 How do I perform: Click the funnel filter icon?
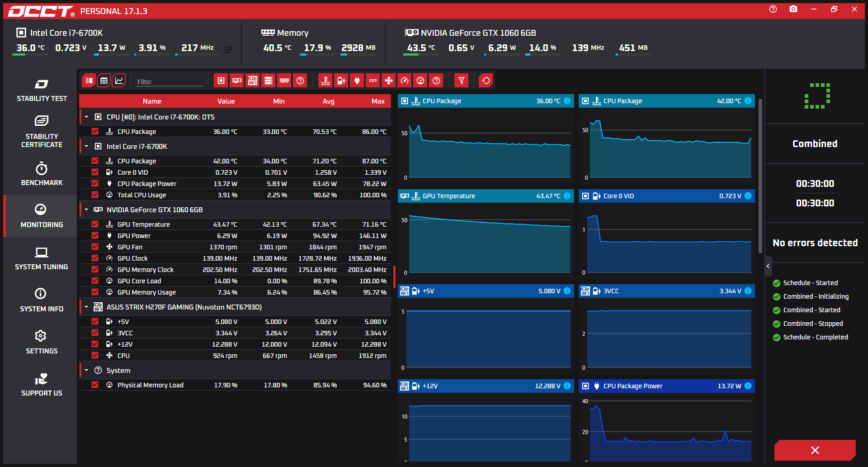[x=462, y=81]
